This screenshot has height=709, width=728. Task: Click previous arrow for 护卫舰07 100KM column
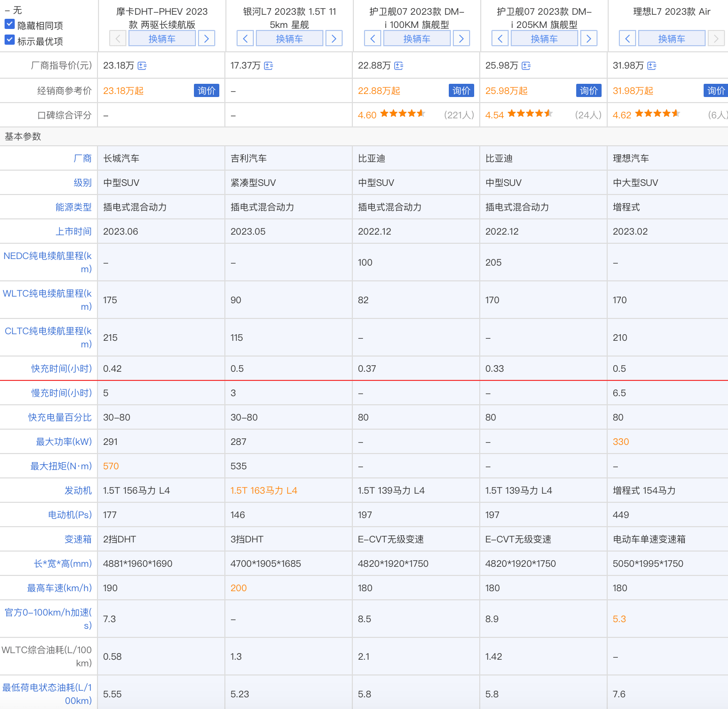coord(373,39)
